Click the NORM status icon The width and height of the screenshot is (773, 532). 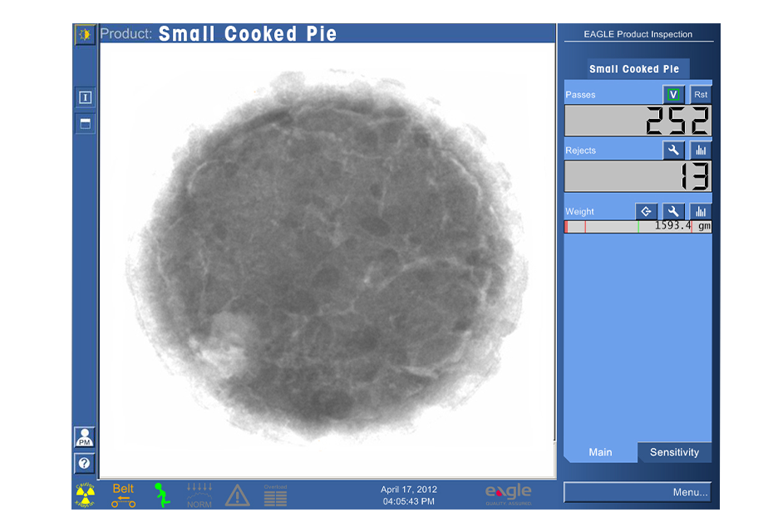click(199, 495)
